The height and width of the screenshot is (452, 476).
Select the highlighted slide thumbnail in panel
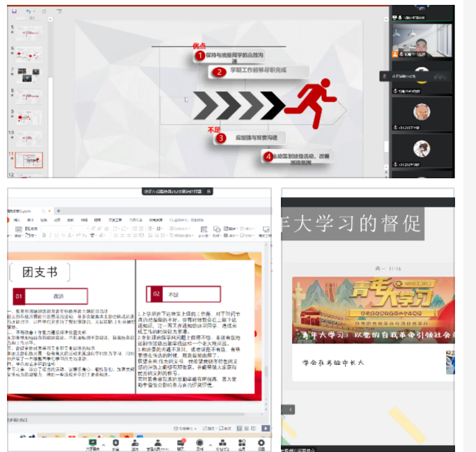29,159
